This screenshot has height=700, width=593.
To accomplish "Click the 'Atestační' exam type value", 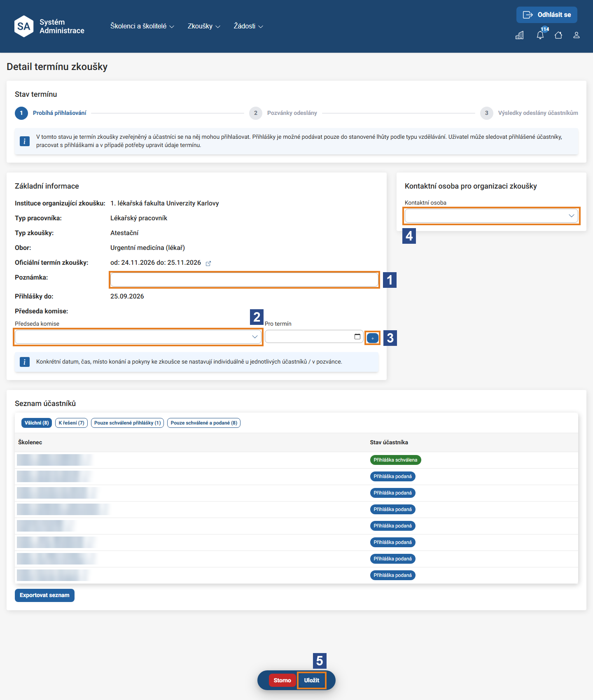I will pyautogui.click(x=124, y=233).
